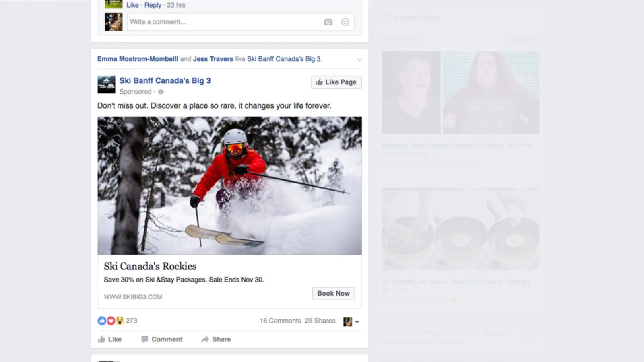Click the red heart reaction icon
644x362 pixels.
[111, 321]
